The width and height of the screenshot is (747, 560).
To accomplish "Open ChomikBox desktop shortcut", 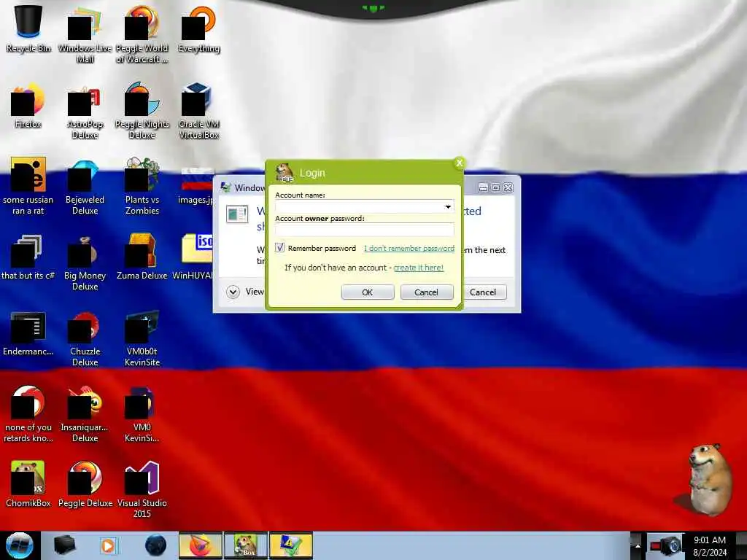I will (x=28, y=484).
